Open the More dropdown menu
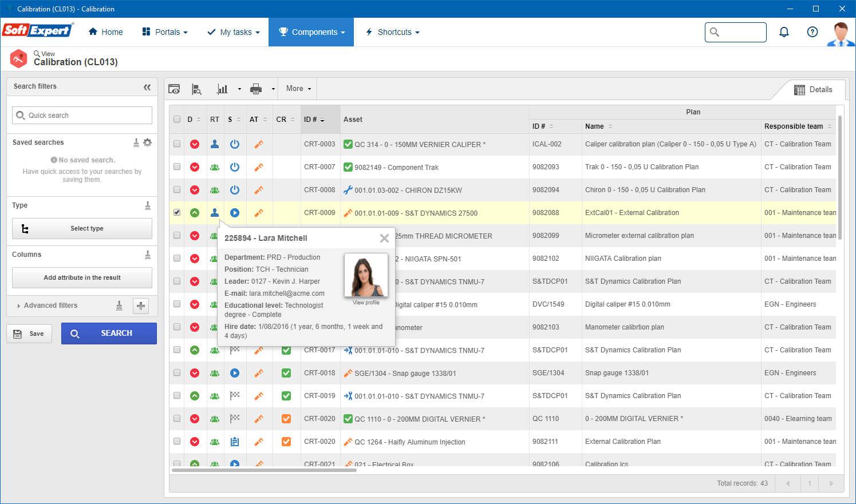 298,89
